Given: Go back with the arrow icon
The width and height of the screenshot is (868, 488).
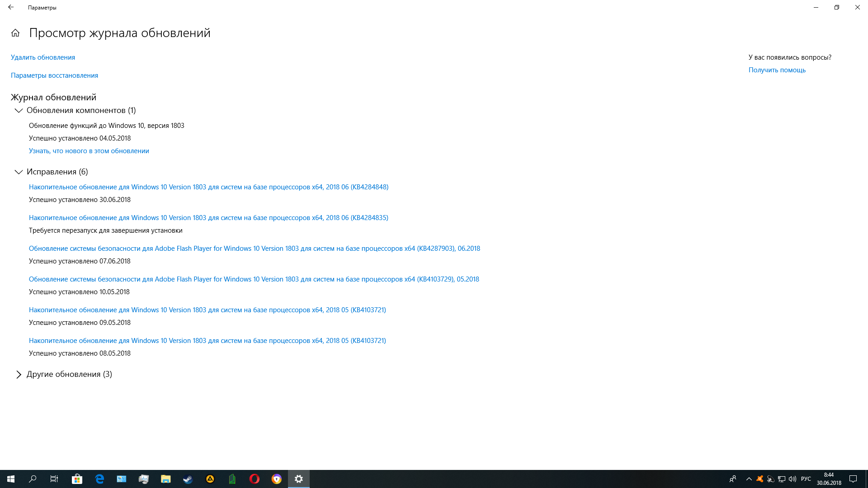Looking at the screenshot, I should [11, 7].
